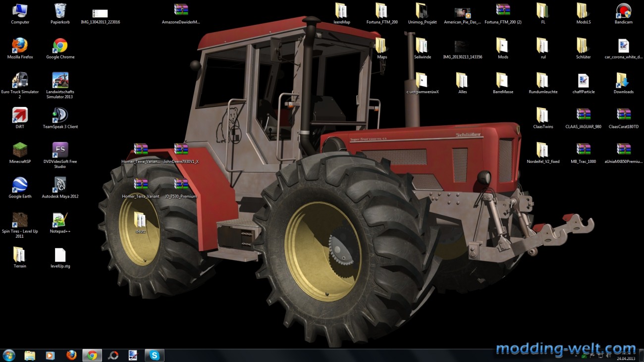Open the Notepad++ shortcut
The image size is (644, 362).
(60, 223)
